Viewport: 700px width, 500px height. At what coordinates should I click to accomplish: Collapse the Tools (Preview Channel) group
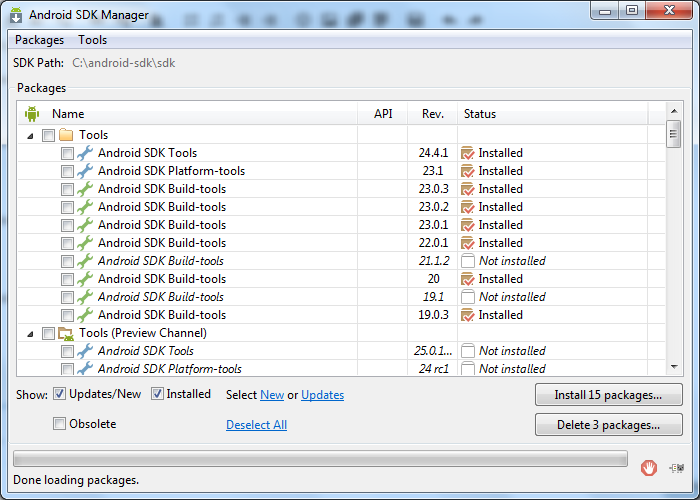tap(29, 333)
